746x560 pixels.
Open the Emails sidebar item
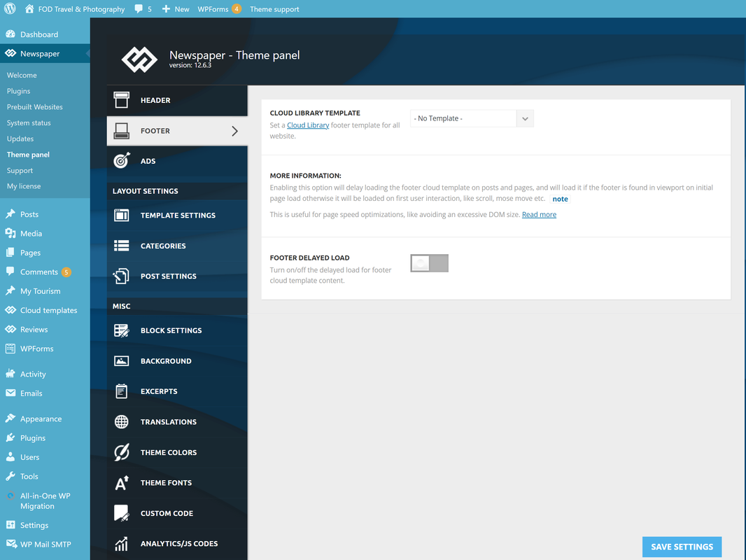click(x=45, y=393)
